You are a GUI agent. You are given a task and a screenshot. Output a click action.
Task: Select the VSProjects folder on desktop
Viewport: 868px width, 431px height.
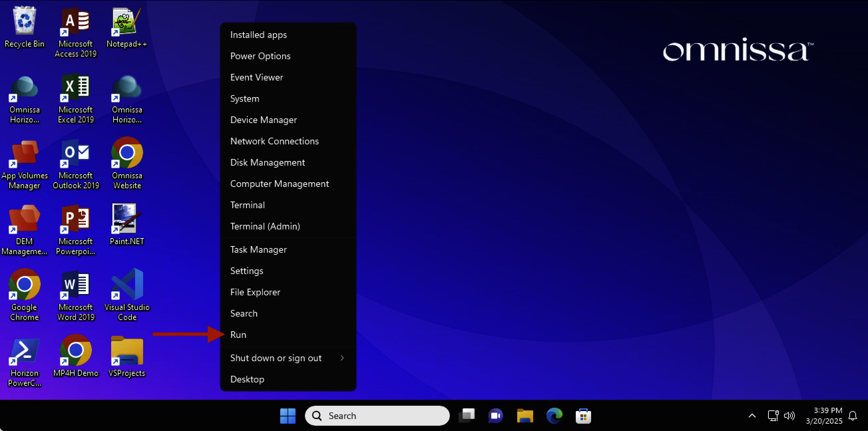click(x=127, y=351)
